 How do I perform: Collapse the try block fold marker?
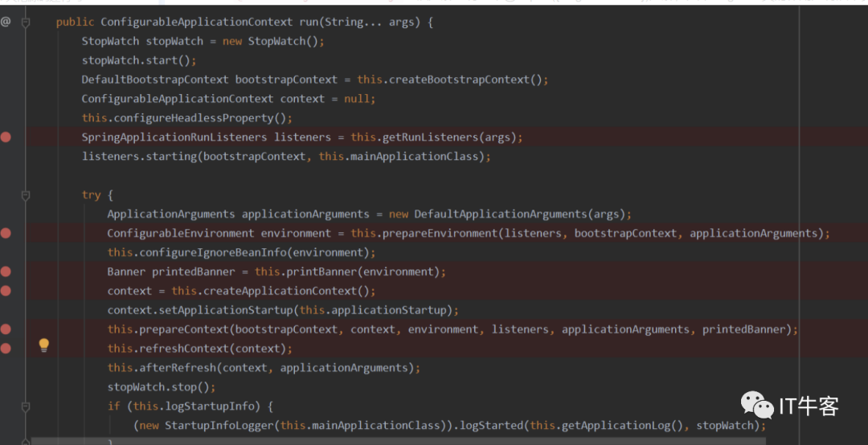point(26,195)
